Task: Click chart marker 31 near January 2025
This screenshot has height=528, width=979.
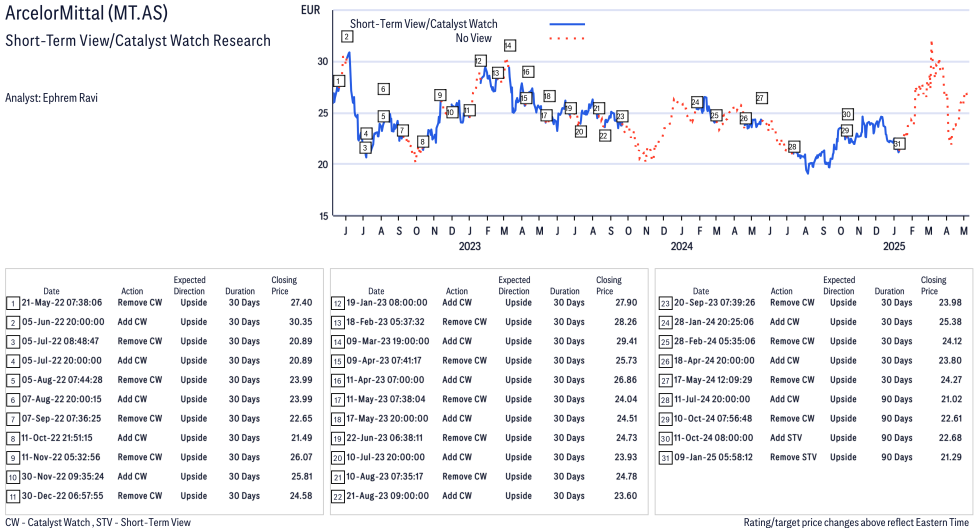Action: [898, 144]
